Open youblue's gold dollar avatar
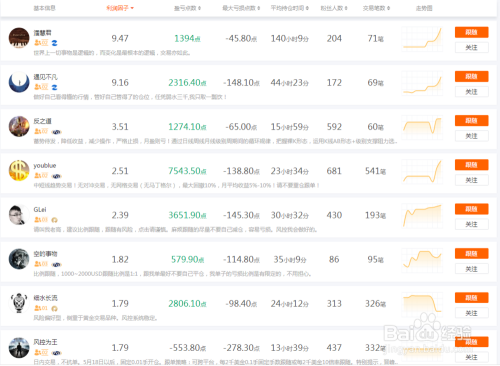This screenshot has height=366, width=500. click(x=19, y=170)
